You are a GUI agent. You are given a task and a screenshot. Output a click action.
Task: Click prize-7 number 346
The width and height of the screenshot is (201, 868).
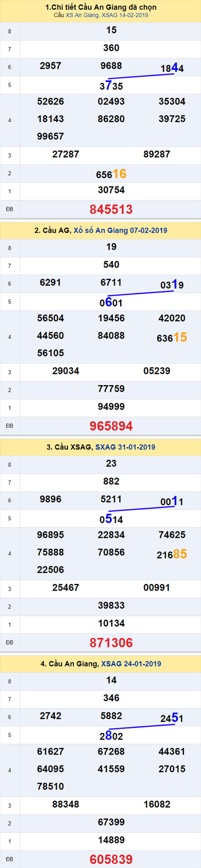coord(111,698)
